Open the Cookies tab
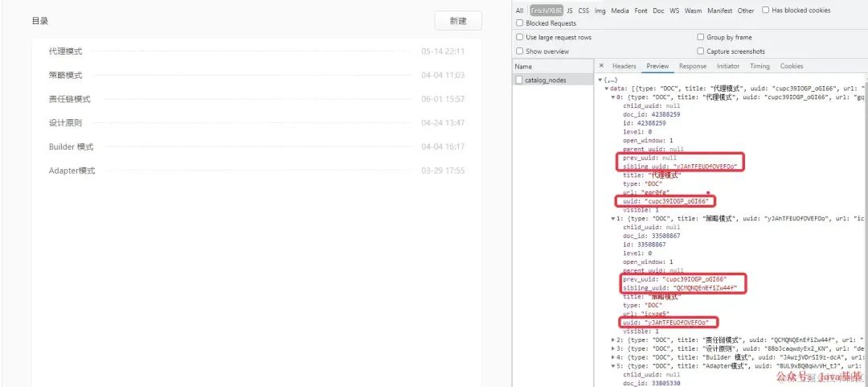The width and height of the screenshot is (868, 387). pyautogui.click(x=792, y=66)
